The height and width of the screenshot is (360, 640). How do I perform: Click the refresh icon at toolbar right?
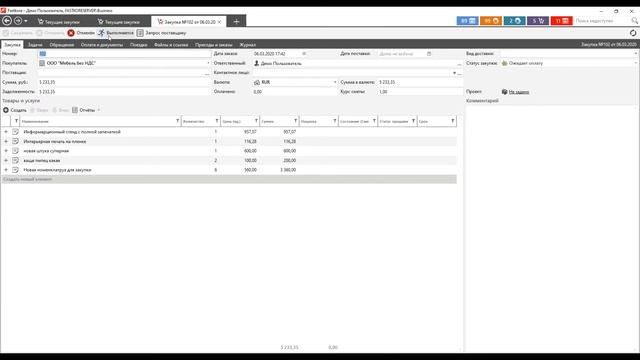click(x=633, y=33)
